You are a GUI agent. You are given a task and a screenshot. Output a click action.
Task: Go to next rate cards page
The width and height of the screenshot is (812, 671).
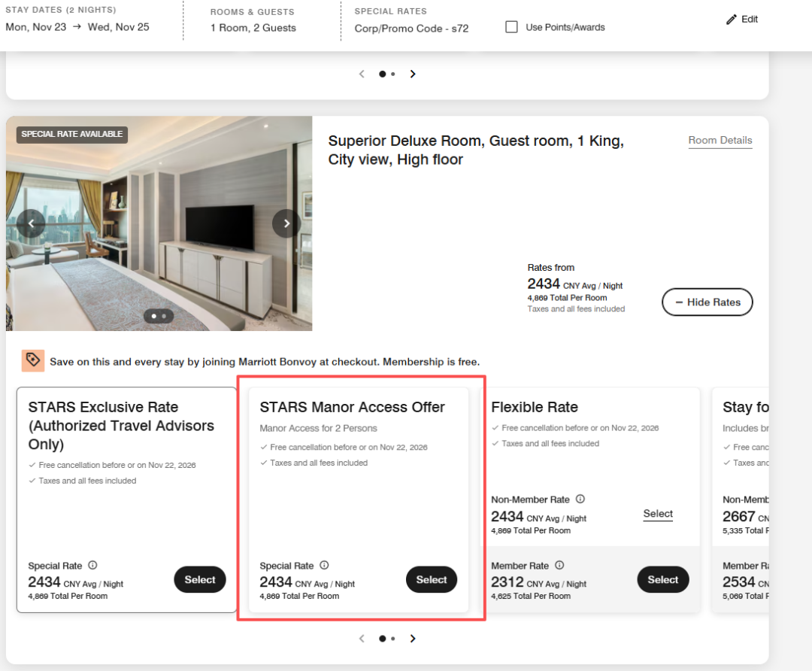pos(413,639)
